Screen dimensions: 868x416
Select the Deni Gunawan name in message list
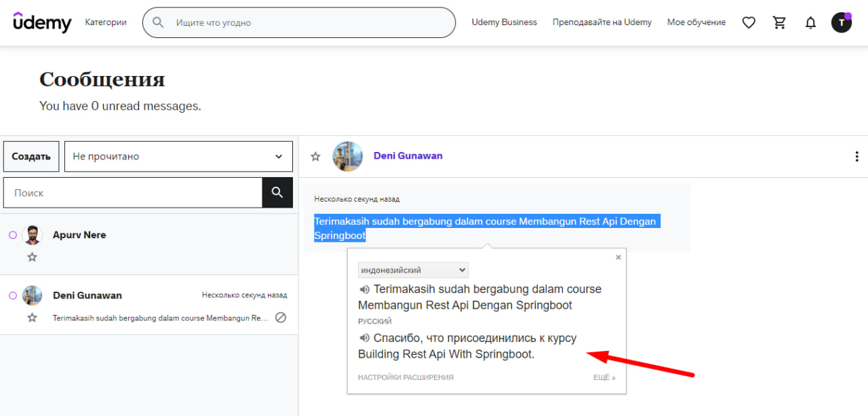click(x=87, y=295)
